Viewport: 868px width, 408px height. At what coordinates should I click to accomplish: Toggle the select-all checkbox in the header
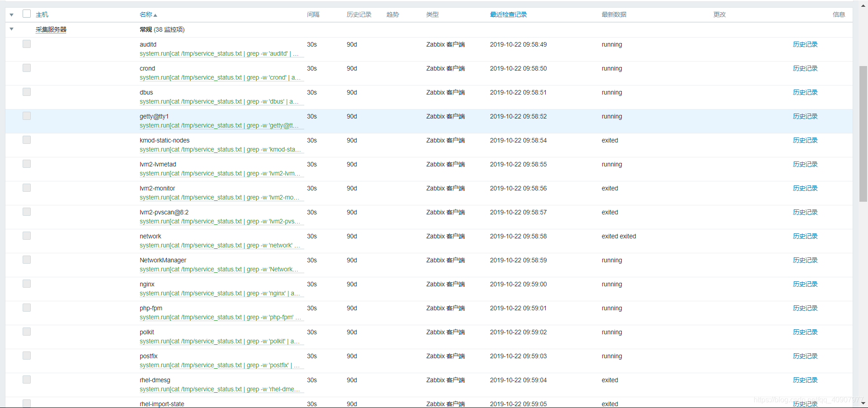[x=27, y=14]
